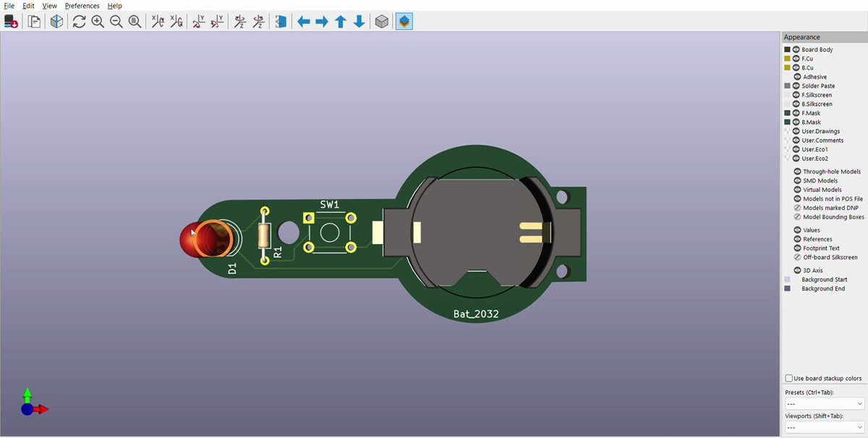The height and width of the screenshot is (438, 868).
Task: Click the Models not in POS File label
Action: coord(833,199)
